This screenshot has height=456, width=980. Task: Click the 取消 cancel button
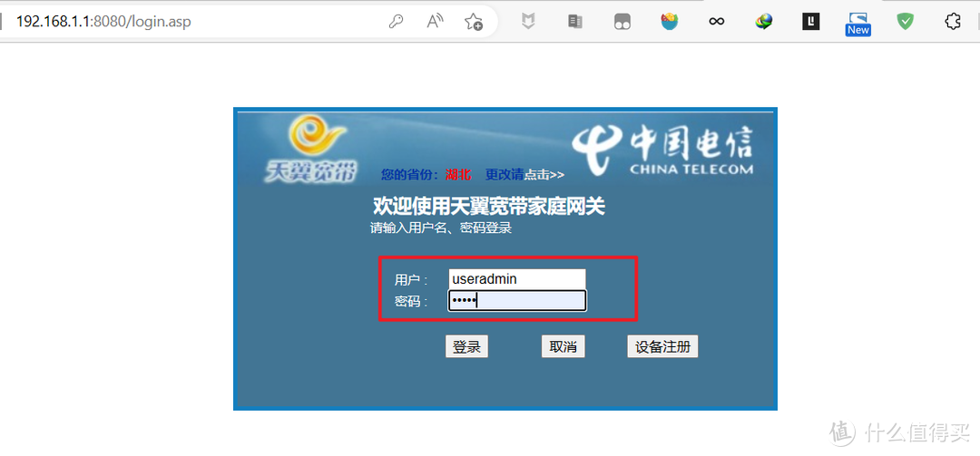tap(563, 346)
